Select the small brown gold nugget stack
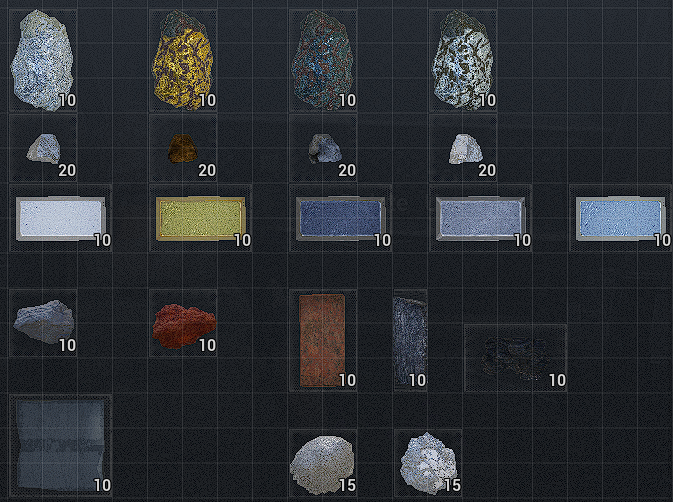 click(x=183, y=148)
